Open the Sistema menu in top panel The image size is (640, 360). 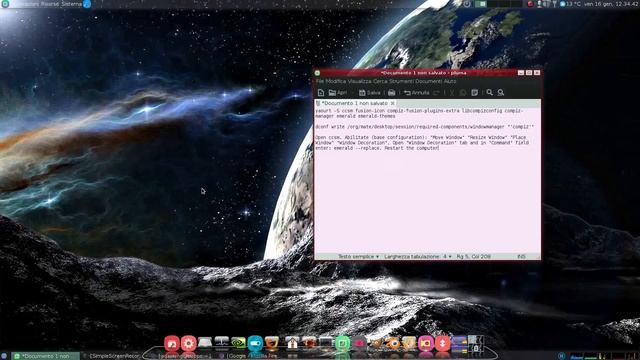point(71,4)
